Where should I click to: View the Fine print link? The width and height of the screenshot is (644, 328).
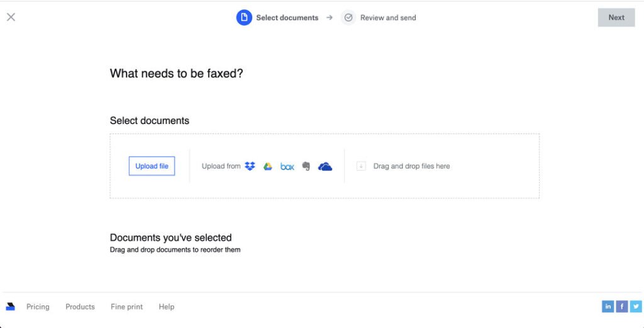[x=126, y=307]
